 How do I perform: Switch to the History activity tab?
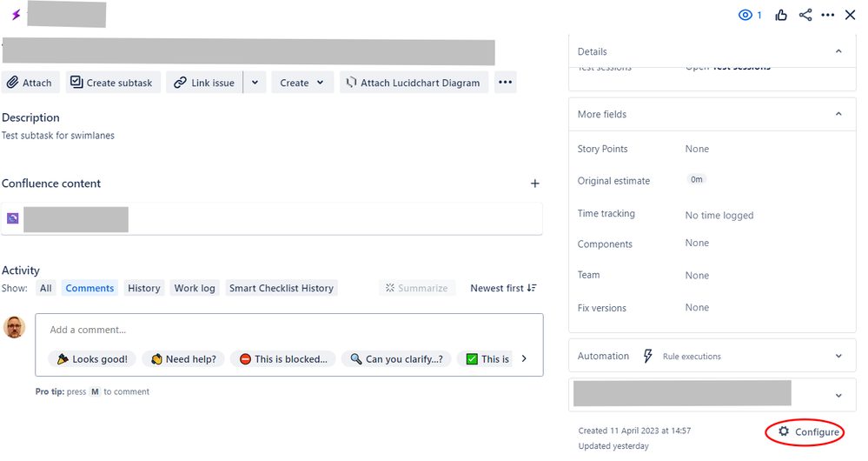point(144,288)
